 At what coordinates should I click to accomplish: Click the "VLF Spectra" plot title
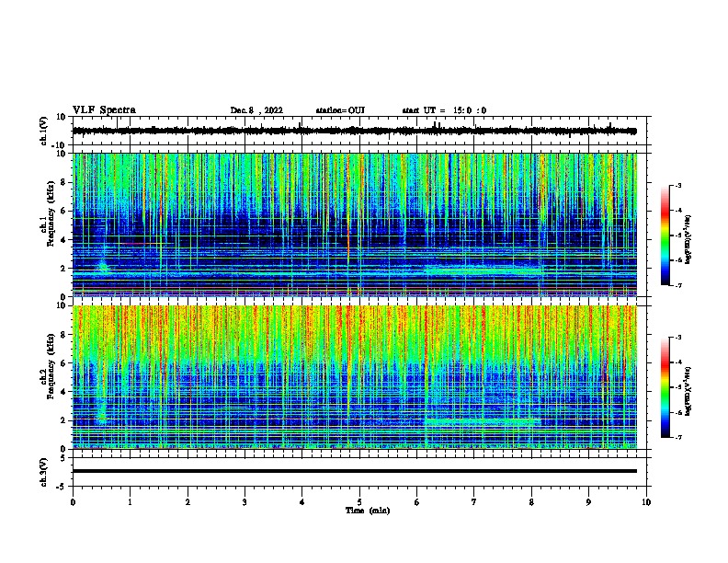pyautogui.click(x=104, y=110)
